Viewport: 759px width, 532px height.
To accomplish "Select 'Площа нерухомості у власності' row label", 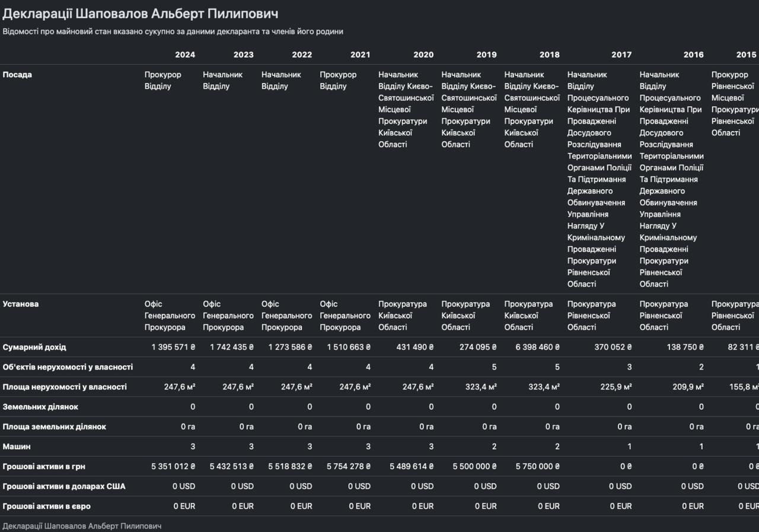I will coord(65,387).
